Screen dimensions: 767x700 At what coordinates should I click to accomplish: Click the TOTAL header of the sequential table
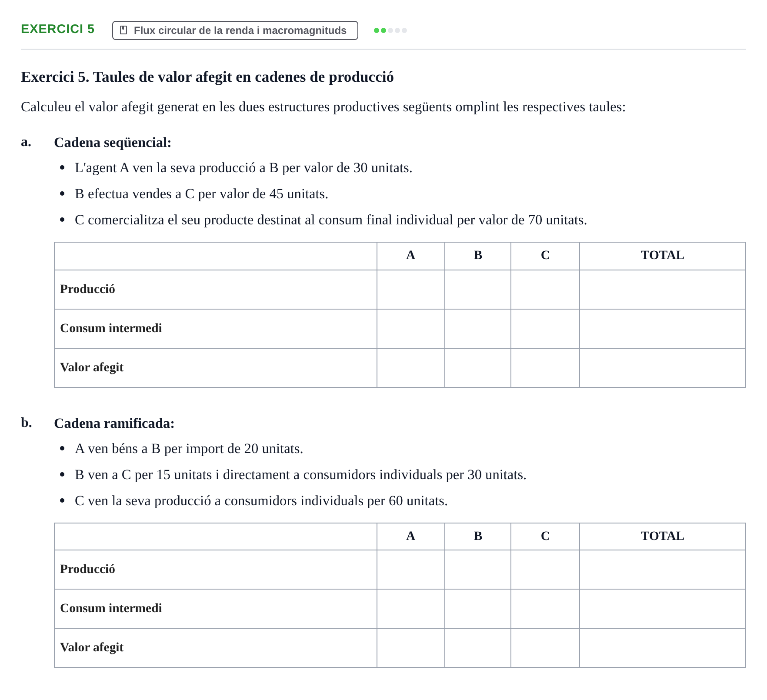point(662,255)
